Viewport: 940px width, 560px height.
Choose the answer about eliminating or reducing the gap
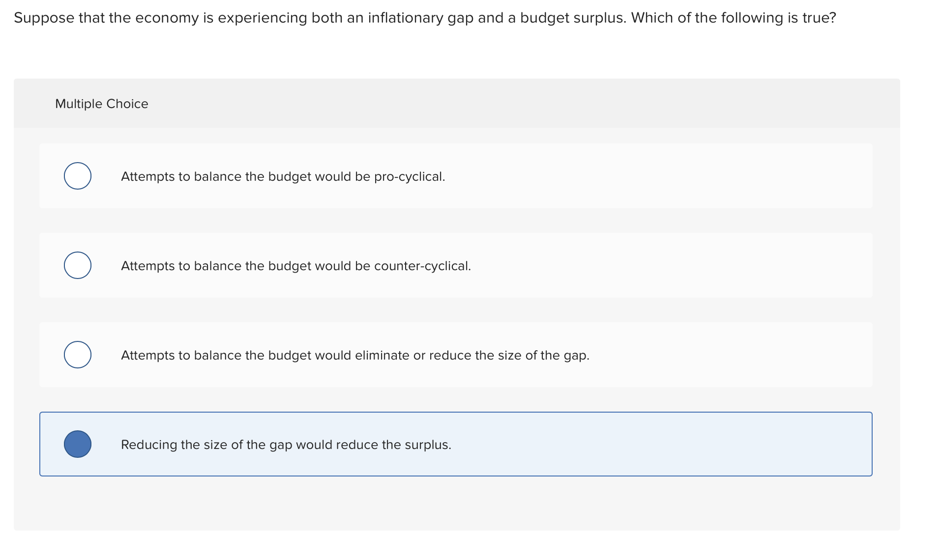pyautogui.click(x=355, y=355)
